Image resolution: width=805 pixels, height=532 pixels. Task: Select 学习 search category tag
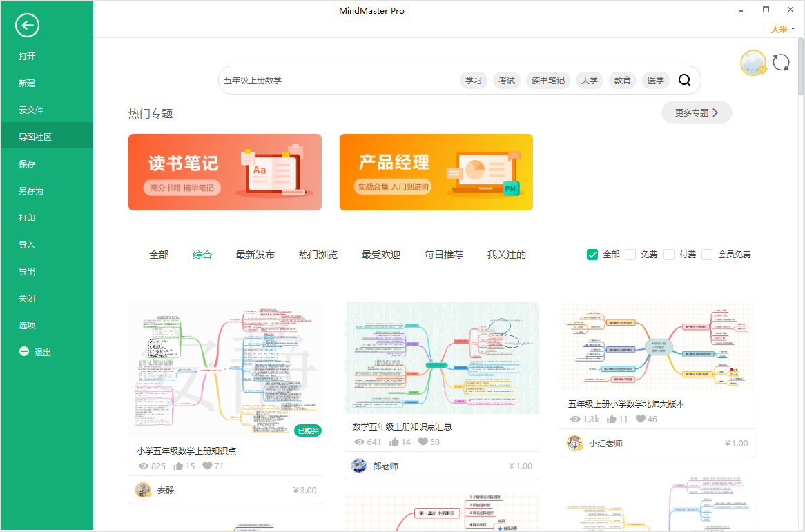click(x=474, y=80)
